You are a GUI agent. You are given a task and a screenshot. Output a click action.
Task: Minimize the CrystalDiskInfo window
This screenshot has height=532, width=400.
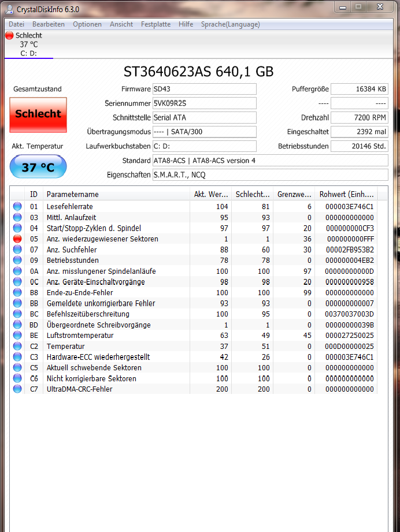tap(343, 7)
